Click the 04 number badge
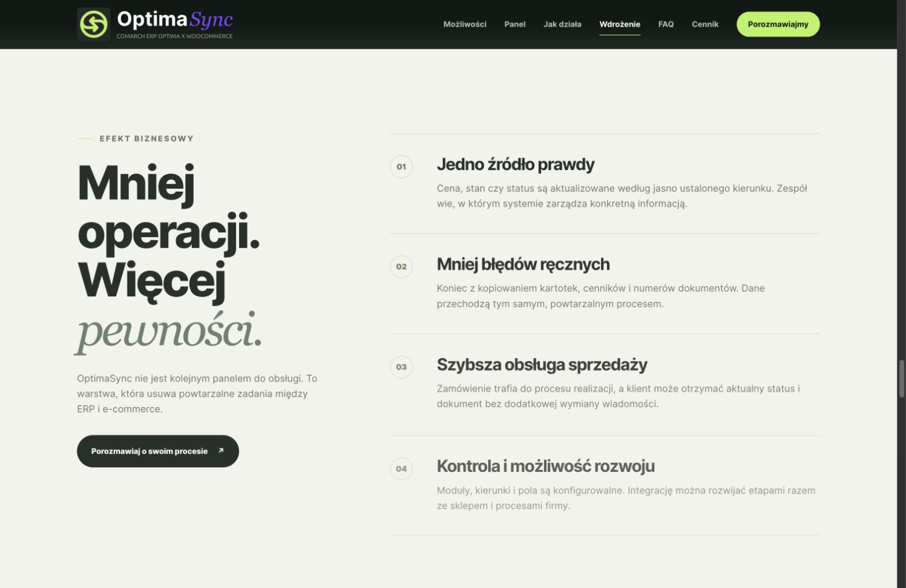 pos(401,468)
